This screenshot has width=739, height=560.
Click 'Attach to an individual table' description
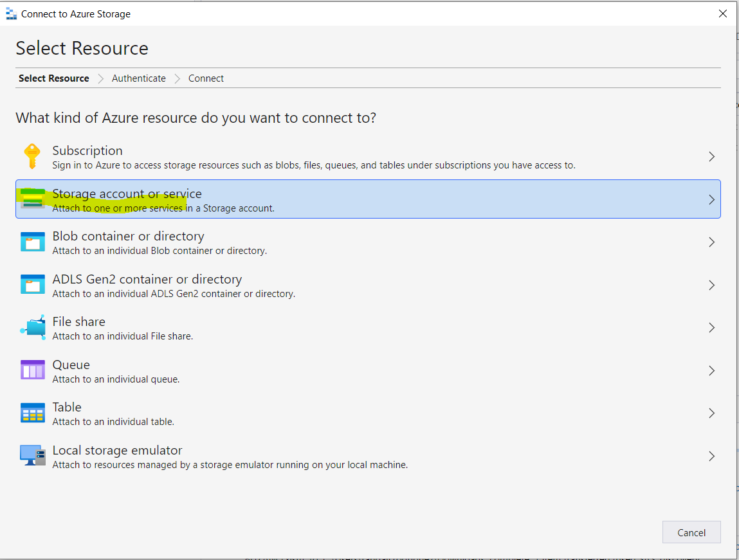pos(113,422)
